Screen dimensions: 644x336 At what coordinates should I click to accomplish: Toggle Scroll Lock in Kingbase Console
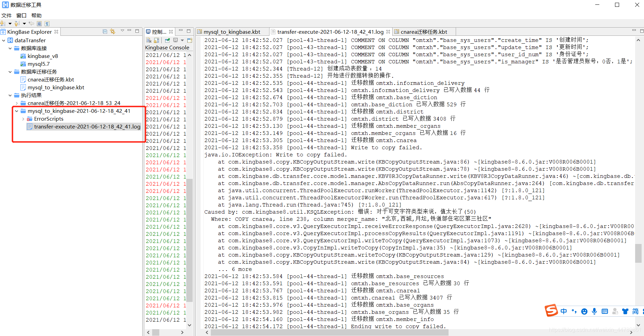click(x=156, y=40)
